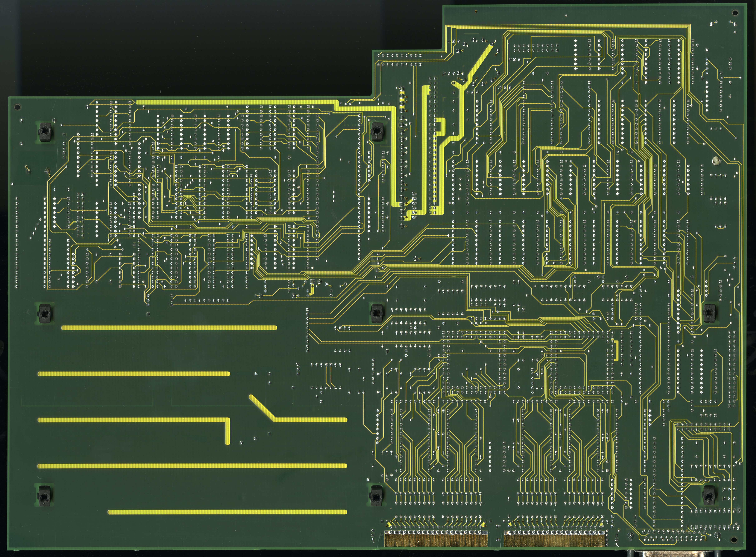Click the long yellow bar along top edge
Viewport: 756px width, 557px height.
click(x=236, y=102)
